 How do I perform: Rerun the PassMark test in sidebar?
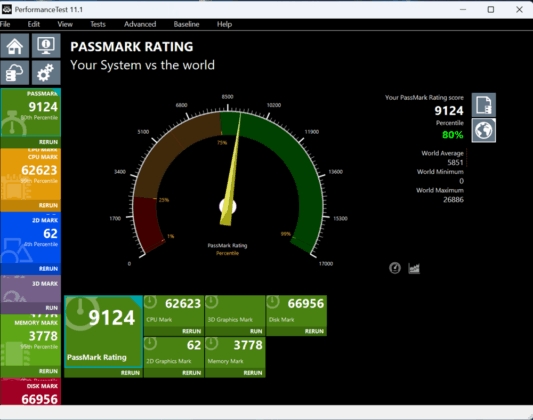point(48,142)
